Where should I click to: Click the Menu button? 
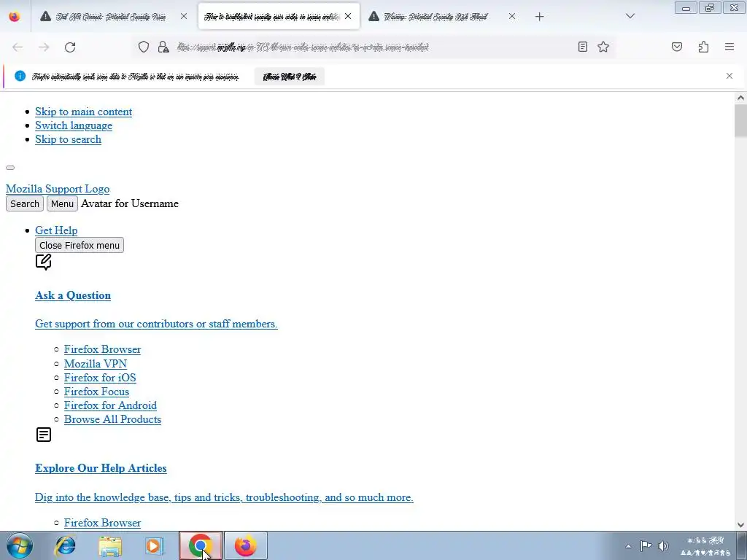63,204
